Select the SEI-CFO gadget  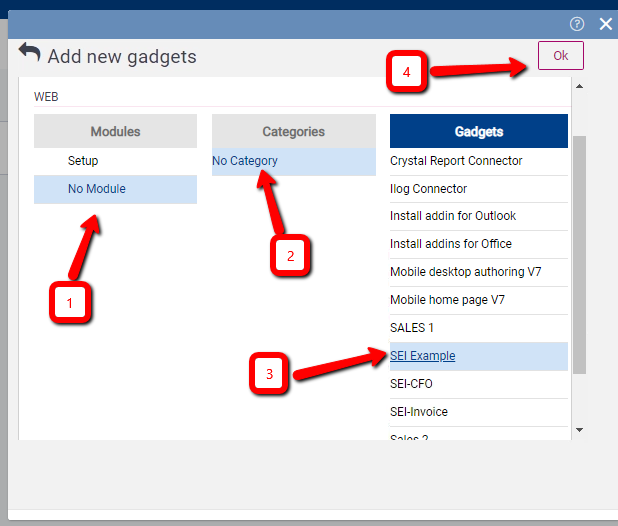coord(411,384)
